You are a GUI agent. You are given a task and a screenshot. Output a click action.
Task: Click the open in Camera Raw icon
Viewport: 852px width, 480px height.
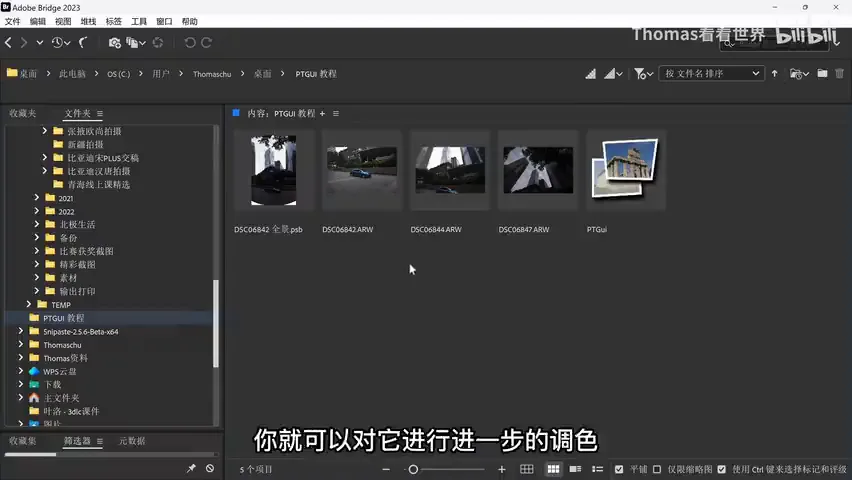pos(158,42)
